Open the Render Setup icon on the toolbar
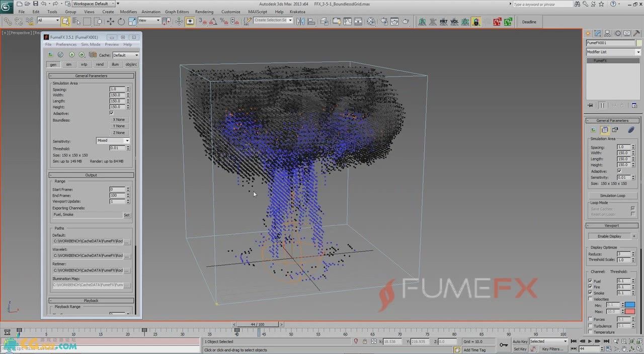Image resolution: width=644 pixels, height=354 pixels. click(x=384, y=22)
